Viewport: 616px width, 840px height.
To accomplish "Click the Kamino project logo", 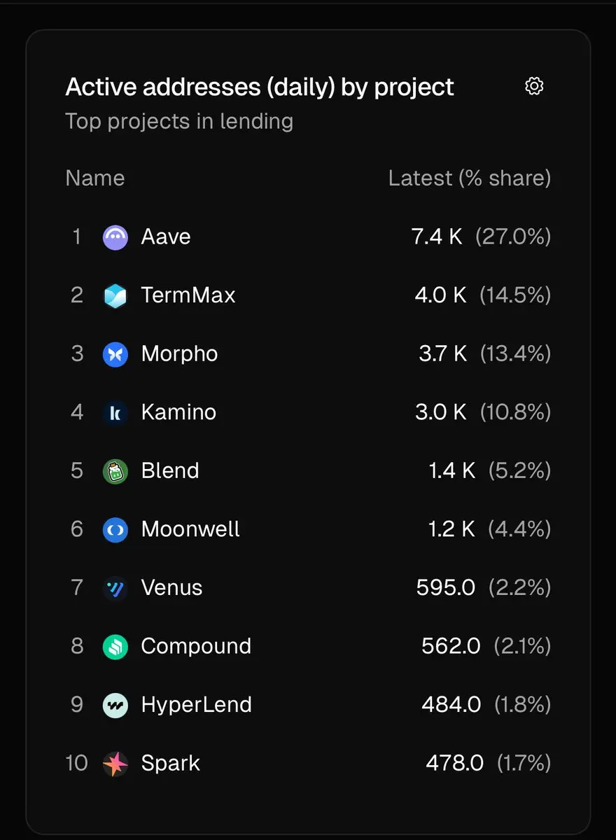I will point(115,413).
